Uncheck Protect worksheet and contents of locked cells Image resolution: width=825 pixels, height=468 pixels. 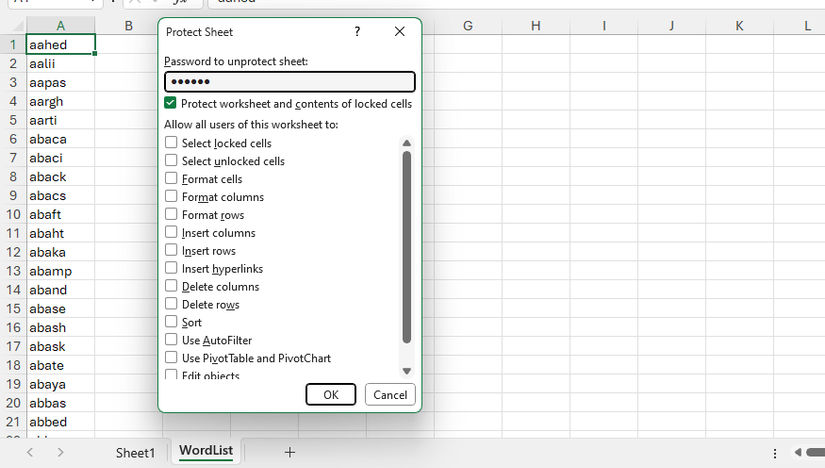click(x=170, y=103)
